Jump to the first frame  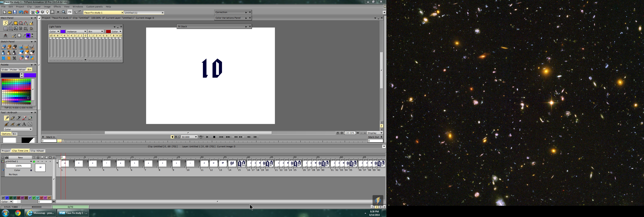click(x=221, y=137)
